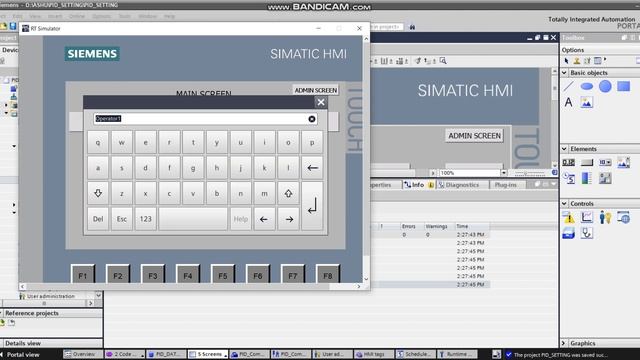The image size is (640, 360).
Task: Tap the q key
Action: click(98, 142)
